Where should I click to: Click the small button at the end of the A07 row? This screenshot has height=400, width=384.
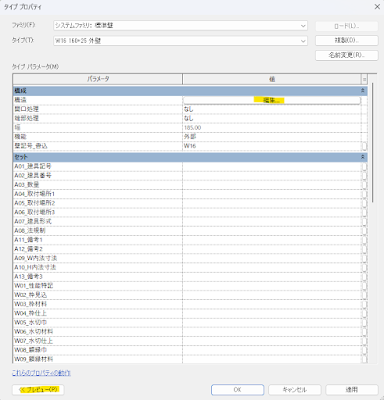(365, 221)
